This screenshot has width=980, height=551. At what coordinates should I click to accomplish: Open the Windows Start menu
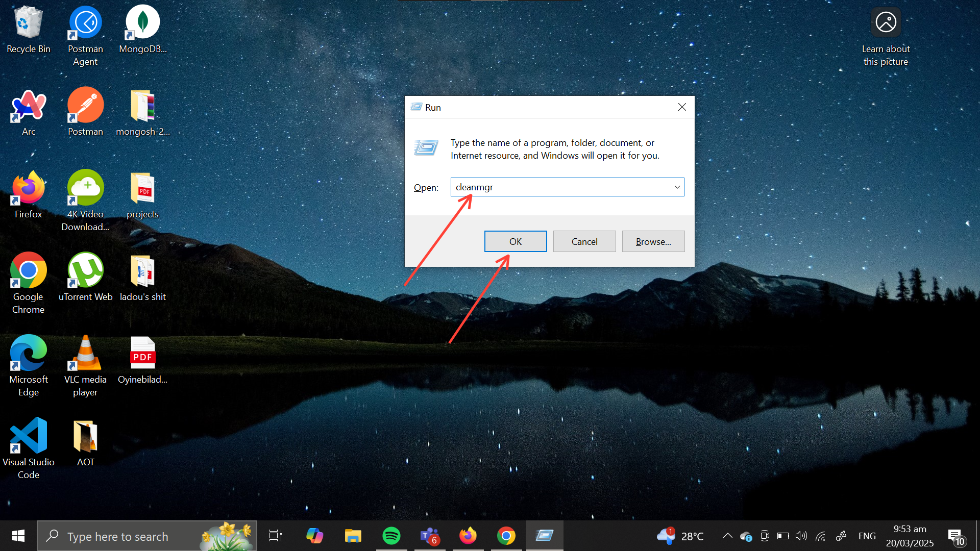click(18, 536)
